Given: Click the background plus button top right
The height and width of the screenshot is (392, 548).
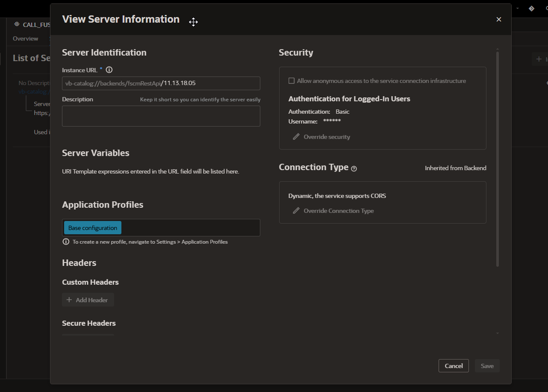Looking at the screenshot, I should [x=539, y=59].
